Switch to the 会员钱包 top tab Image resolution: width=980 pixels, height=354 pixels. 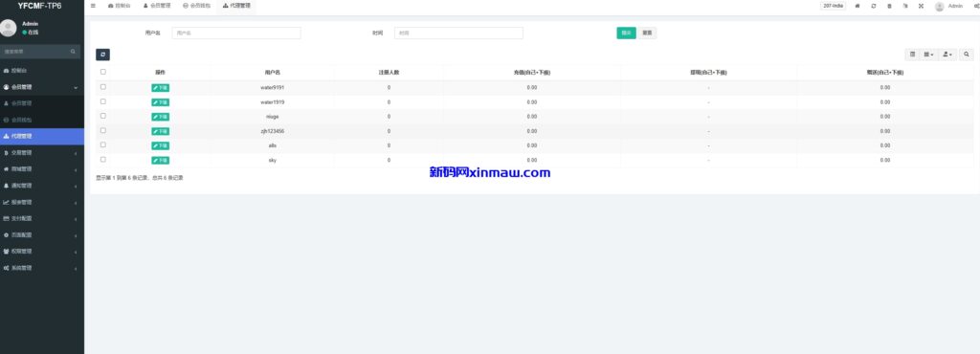point(197,6)
